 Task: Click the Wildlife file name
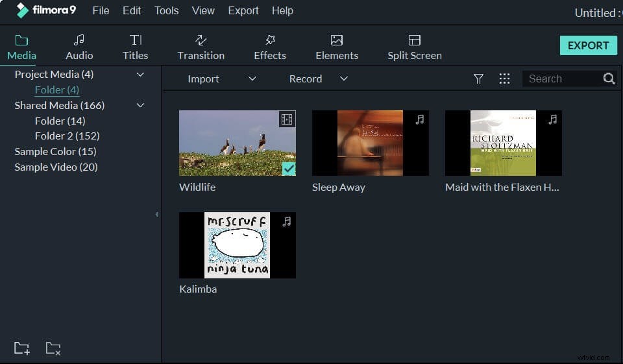tap(197, 187)
